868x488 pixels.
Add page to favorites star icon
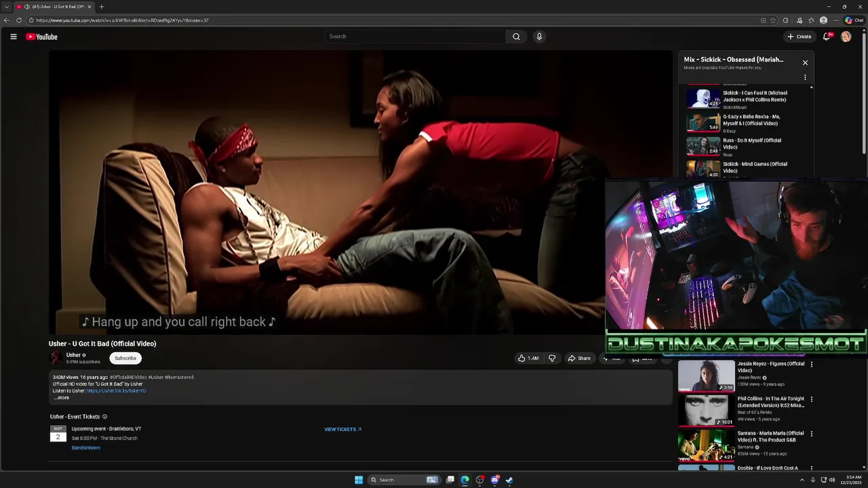(x=773, y=20)
